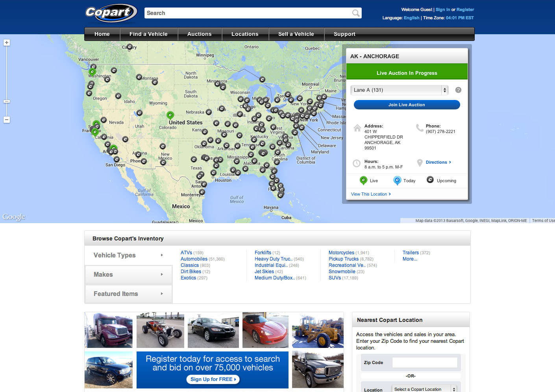Click the search magnifier icon
This screenshot has height=392, width=555.
(x=356, y=13)
